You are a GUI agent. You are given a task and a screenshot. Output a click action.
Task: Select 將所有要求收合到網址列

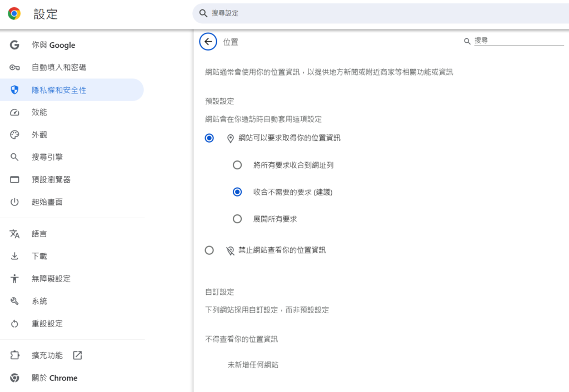click(x=237, y=165)
